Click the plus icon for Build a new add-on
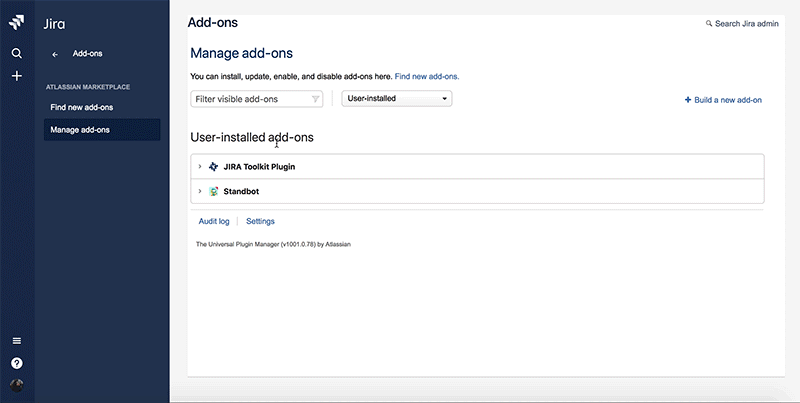This screenshot has height=403, width=800. [687, 100]
